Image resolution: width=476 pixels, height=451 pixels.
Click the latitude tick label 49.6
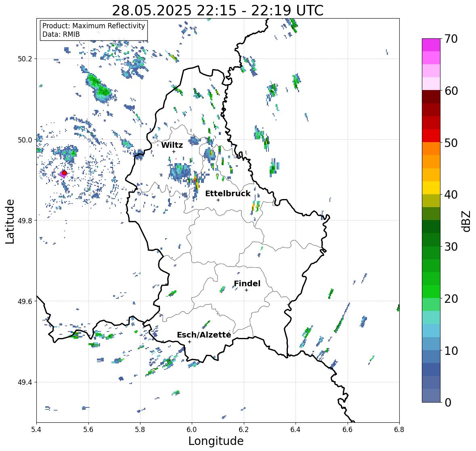coord(25,301)
